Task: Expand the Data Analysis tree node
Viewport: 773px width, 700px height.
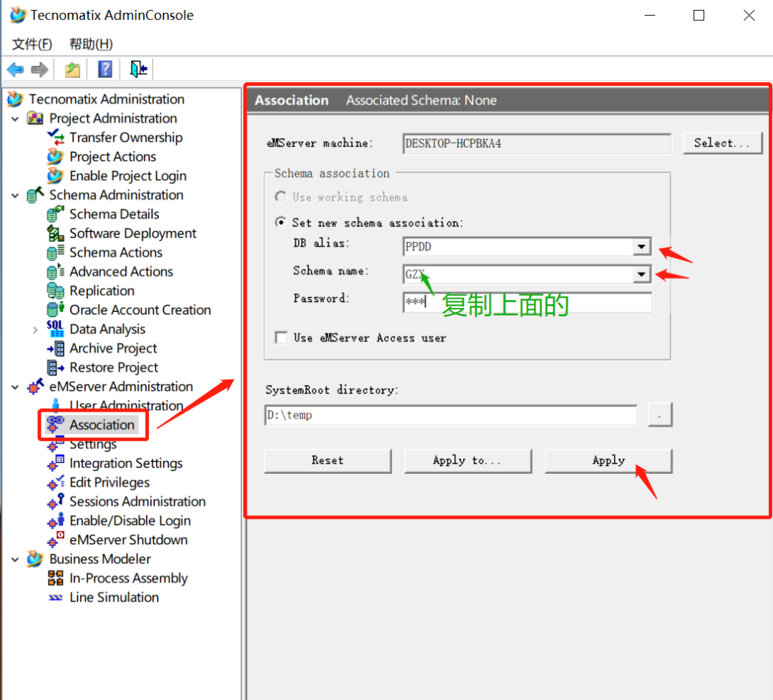Action: point(35,329)
